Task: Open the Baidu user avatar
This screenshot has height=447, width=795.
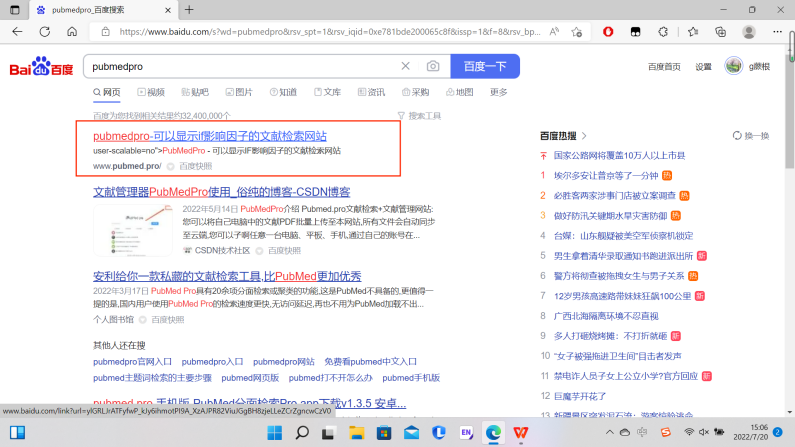Action: (x=734, y=66)
